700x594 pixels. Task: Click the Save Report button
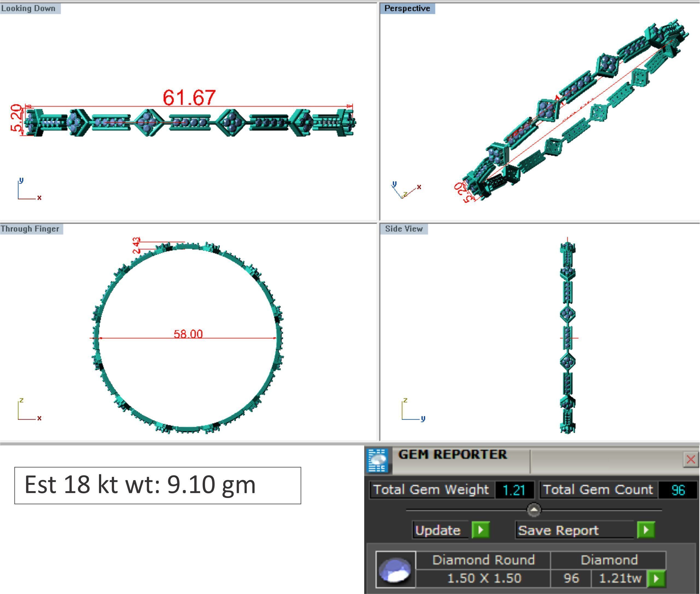[559, 530]
